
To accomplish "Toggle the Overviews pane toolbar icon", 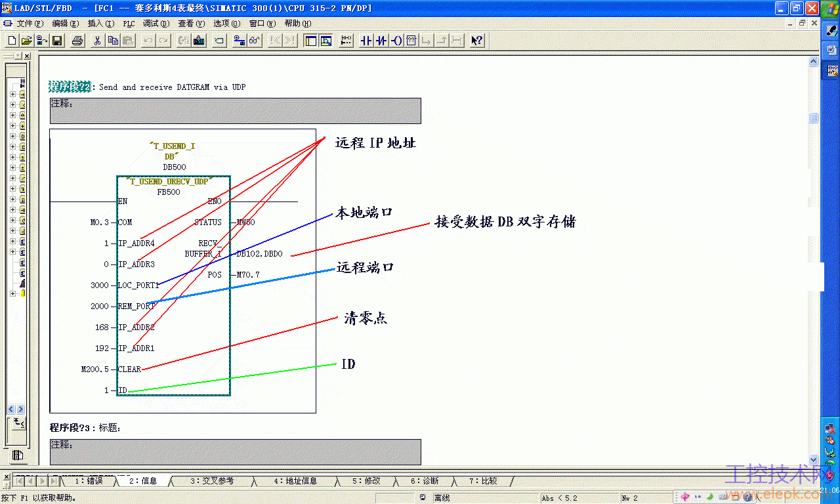I will click(x=310, y=41).
